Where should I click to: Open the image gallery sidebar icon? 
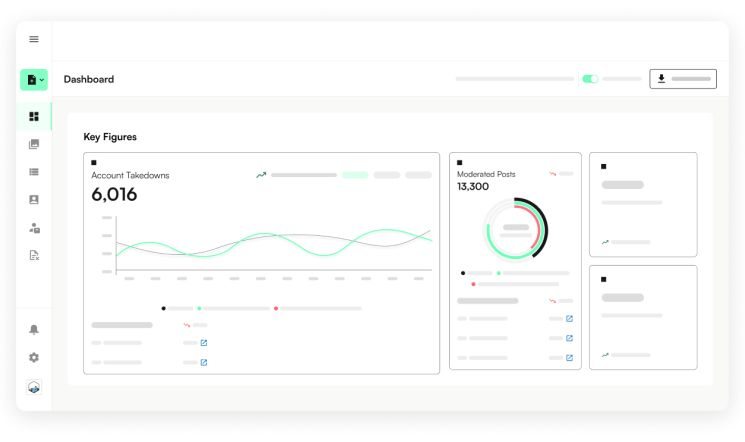point(34,144)
